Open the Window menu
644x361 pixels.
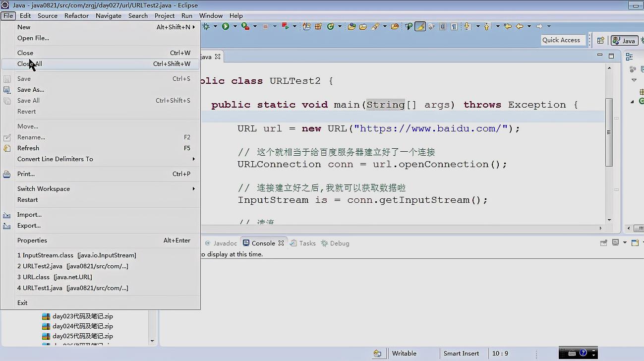coord(211,15)
